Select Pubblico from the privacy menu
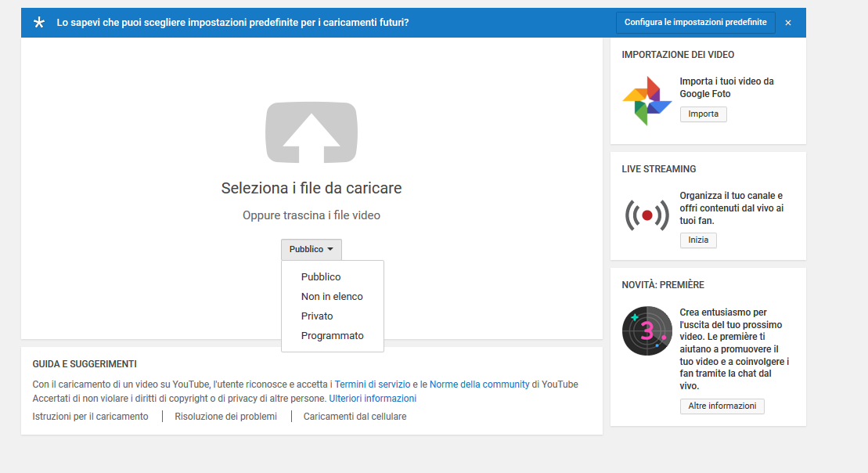Viewport: 868px width, 473px height. 321,276
